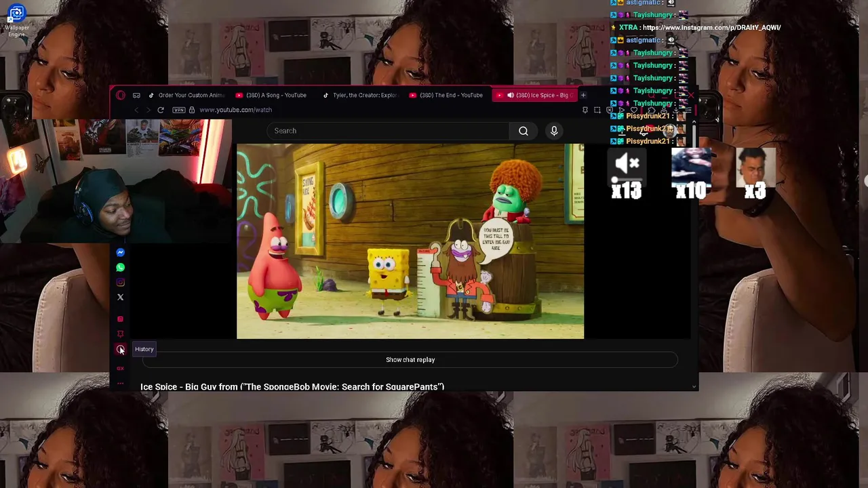Open the GX Control icon beside the tabs
This screenshot has width=868, height=488.
tap(136, 95)
